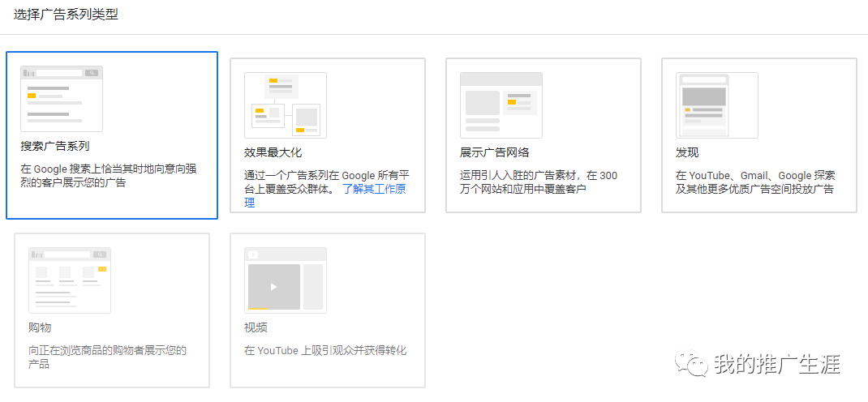
Task: Click the 300 万个网站 description text
Action: (539, 182)
